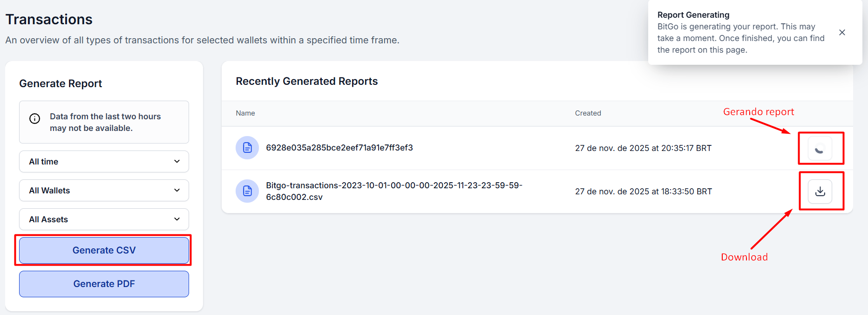This screenshot has width=868, height=315.
Task: Click the Transactions page heading
Action: (x=49, y=20)
